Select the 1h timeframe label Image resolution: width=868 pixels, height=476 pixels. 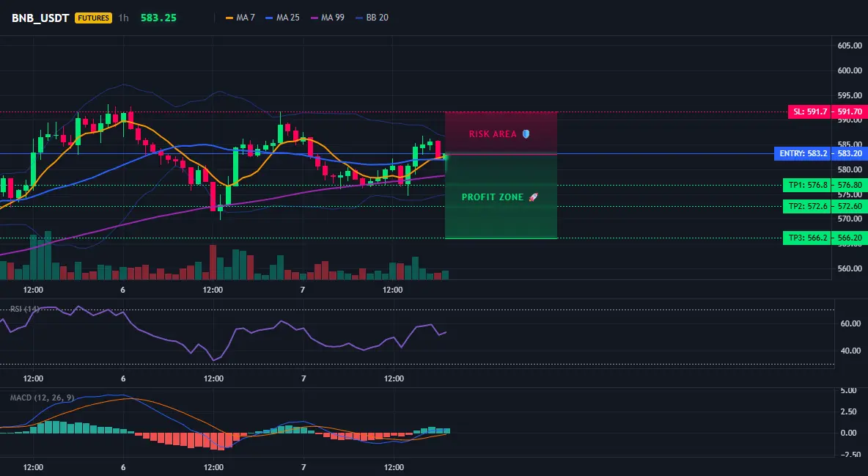(123, 18)
